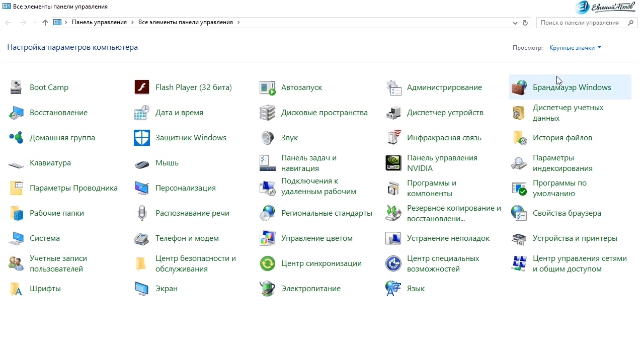This screenshot has width=644, height=362.
Task: Go forward with the Forward arrow
Action: [x=23, y=23]
